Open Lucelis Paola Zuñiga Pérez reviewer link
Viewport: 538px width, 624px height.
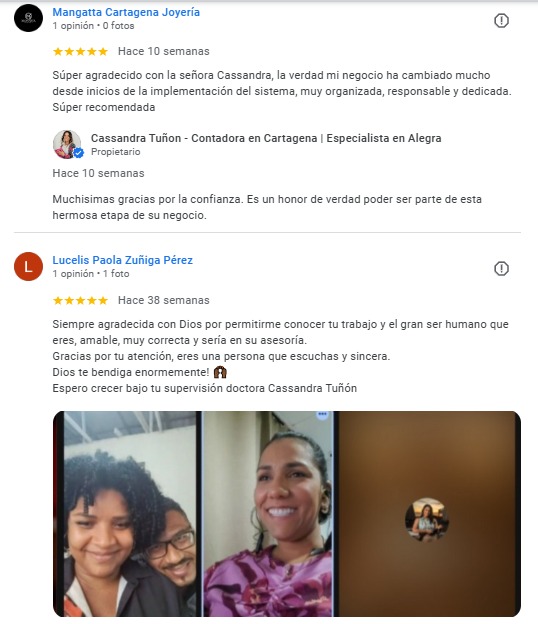(x=123, y=260)
